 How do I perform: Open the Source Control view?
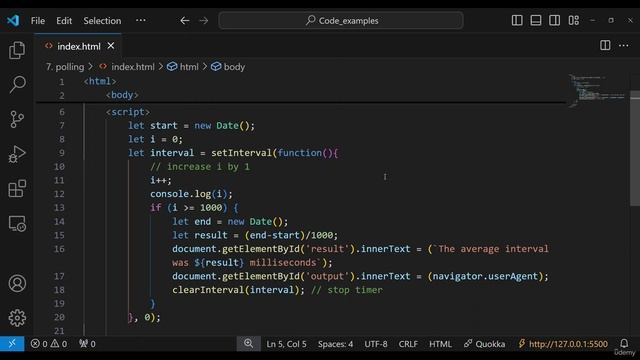pos(17,119)
